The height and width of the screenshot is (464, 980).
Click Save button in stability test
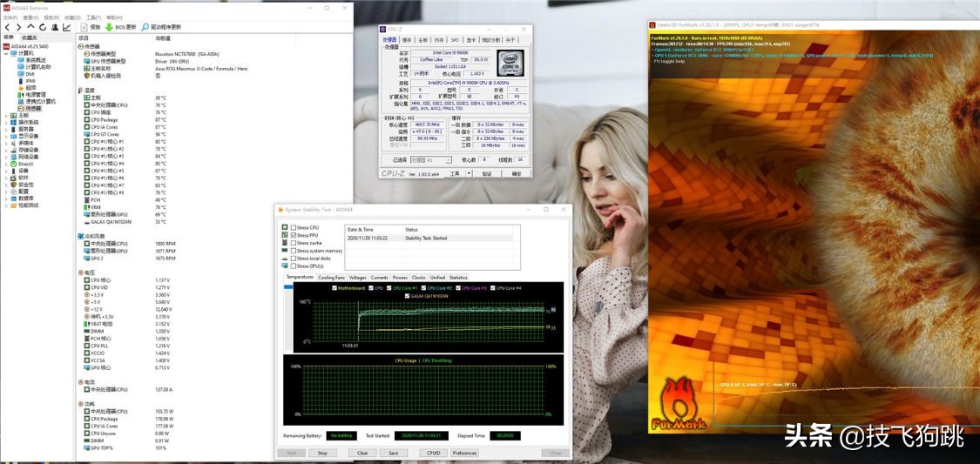click(393, 453)
